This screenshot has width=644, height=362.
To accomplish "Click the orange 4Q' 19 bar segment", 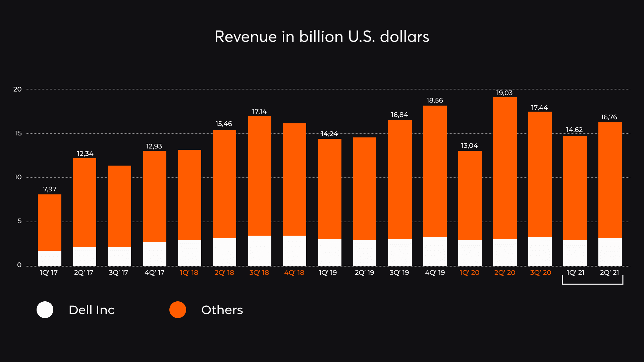I will click(x=435, y=171).
